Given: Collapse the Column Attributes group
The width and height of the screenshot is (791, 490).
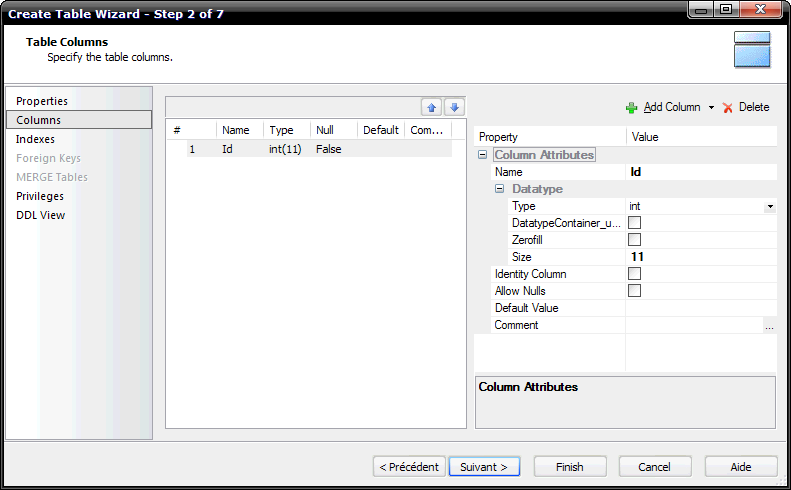Looking at the screenshot, I should (483, 155).
